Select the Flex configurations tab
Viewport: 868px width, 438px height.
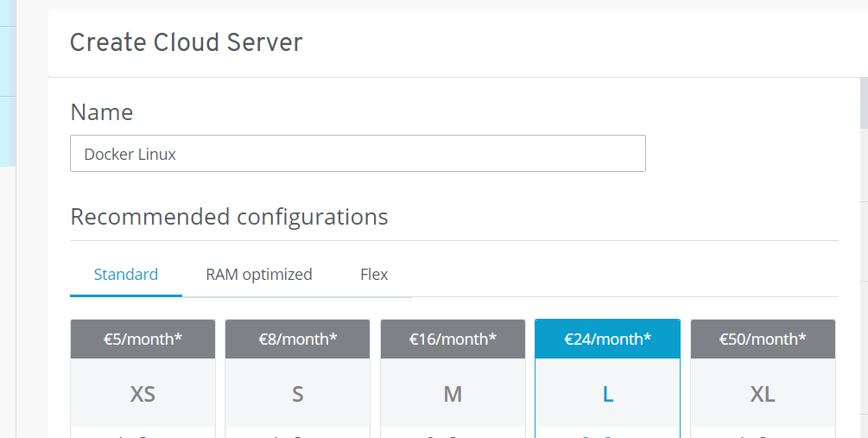click(374, 275)
